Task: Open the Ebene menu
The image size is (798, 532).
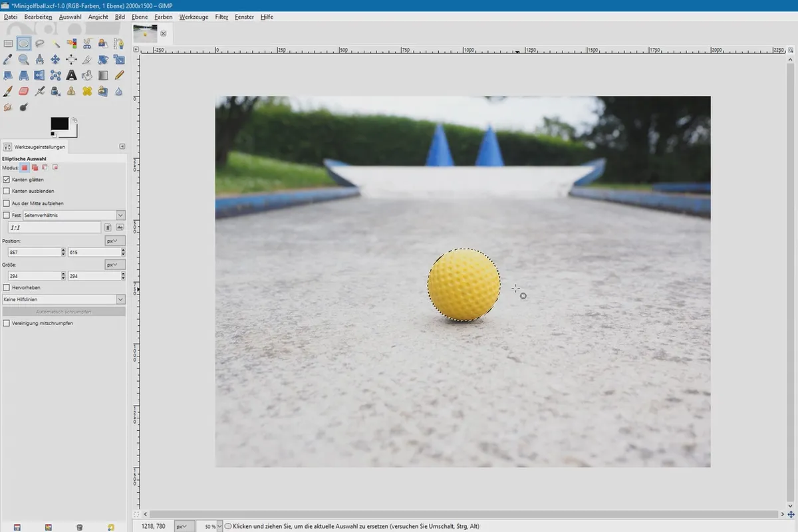Action: 140,17
